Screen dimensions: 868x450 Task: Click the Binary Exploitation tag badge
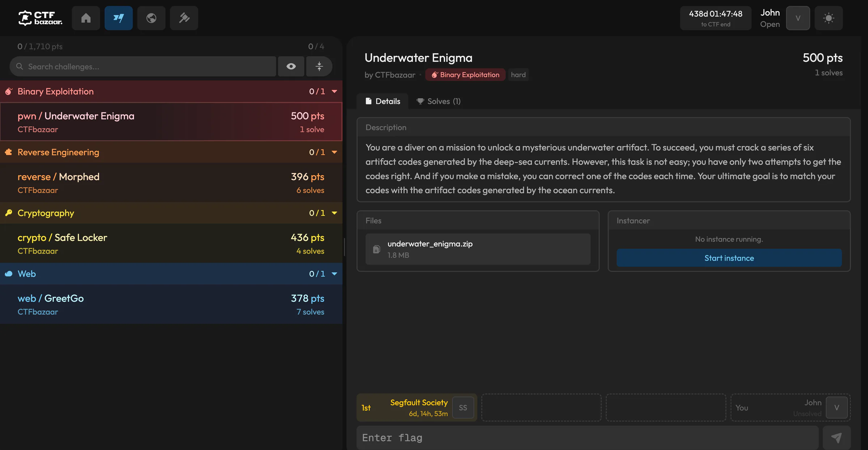(465, 75)
